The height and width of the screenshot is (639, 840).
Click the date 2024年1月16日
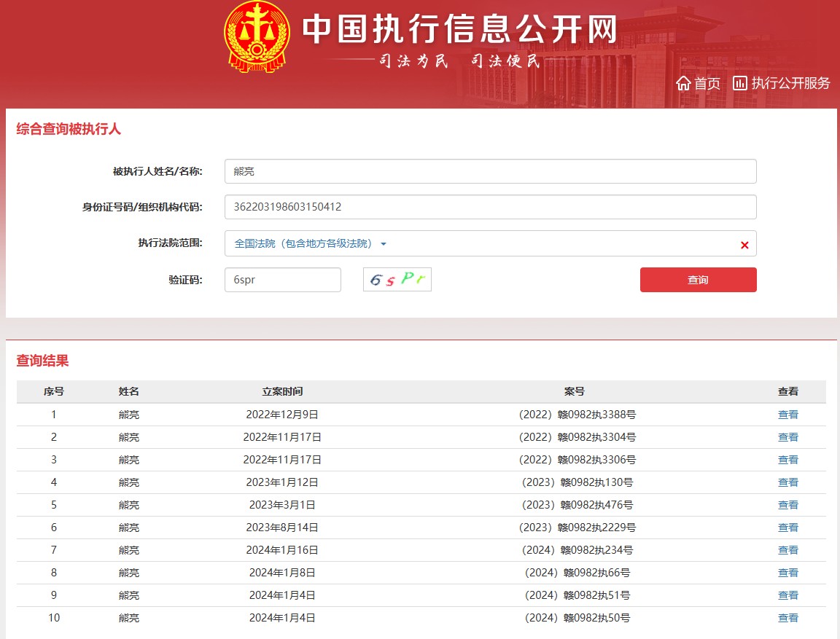click(x=282, y=549)
